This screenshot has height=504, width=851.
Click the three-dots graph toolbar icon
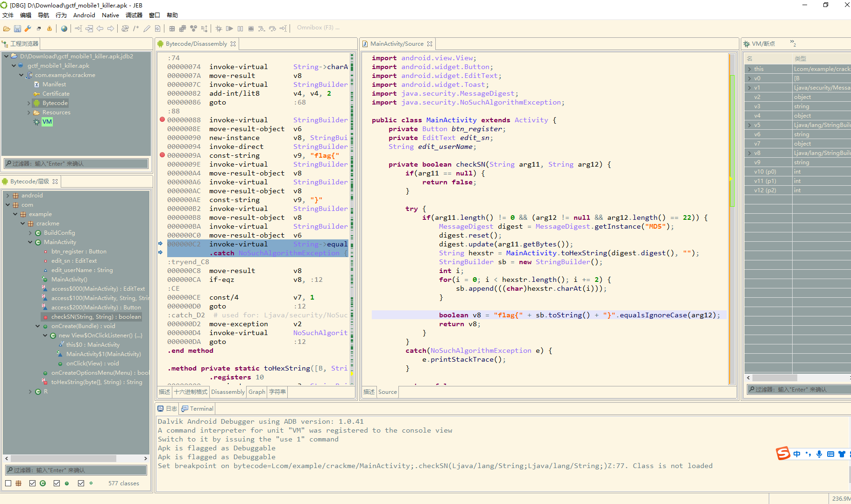193,28
